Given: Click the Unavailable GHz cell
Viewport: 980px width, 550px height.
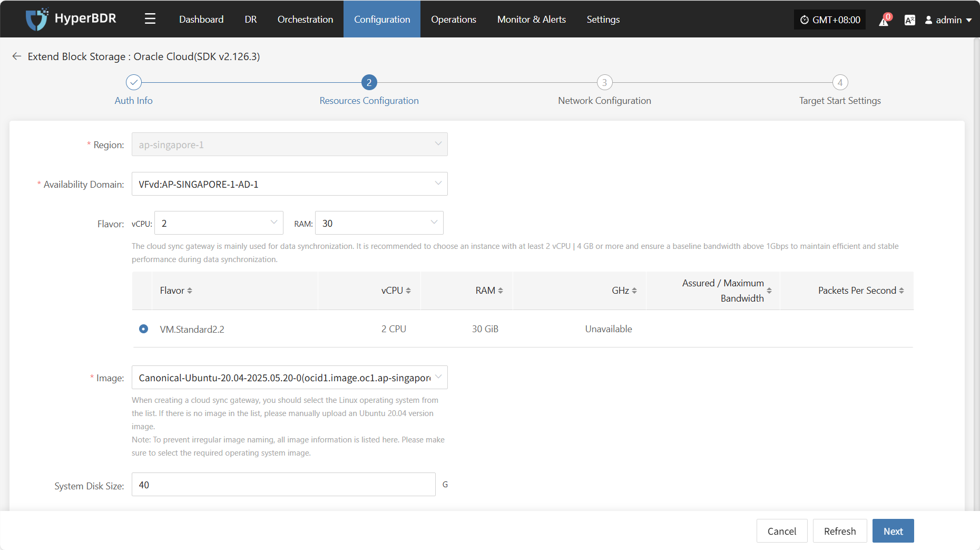Looking at the screenshot, I should pos(609,329).
